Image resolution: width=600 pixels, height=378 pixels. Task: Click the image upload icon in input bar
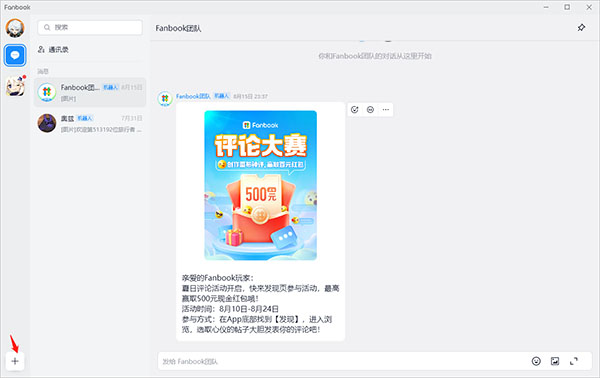point(555,361)
